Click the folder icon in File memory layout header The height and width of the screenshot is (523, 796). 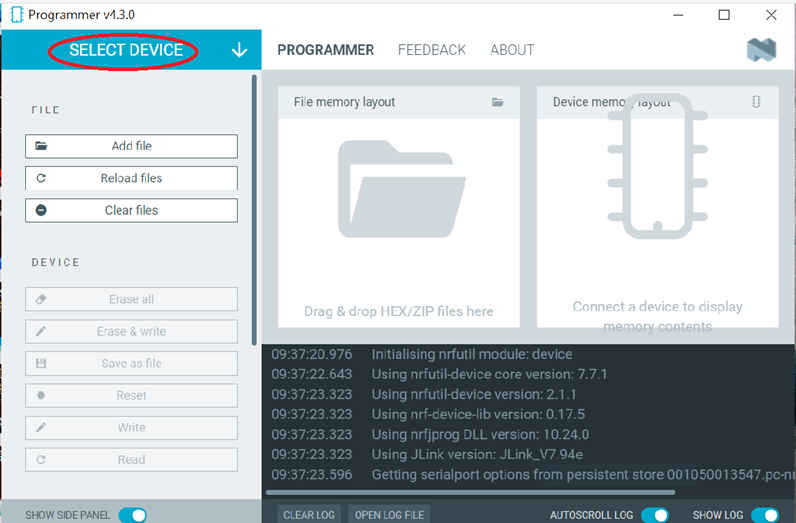(498, 102)
